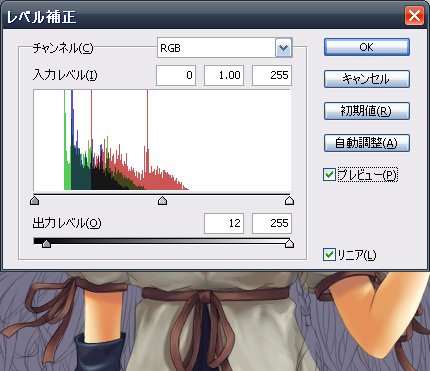
Task: Click the output level field showing 255
Action: coord(272,223)
